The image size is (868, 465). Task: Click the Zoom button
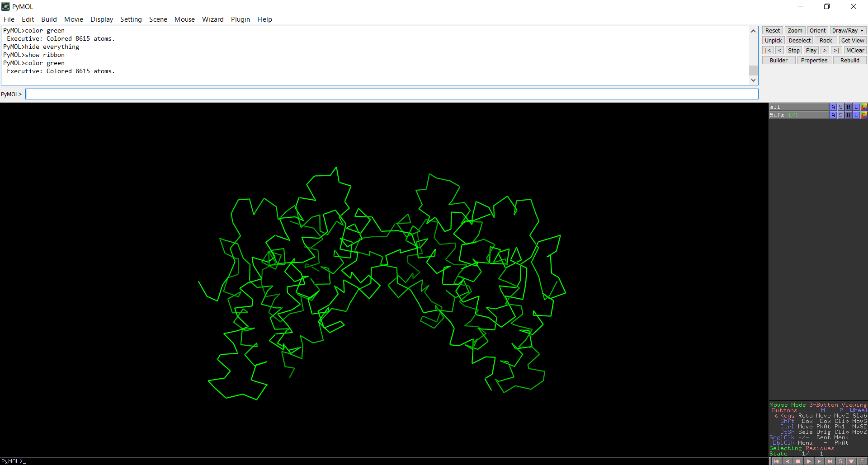[795, 31]
